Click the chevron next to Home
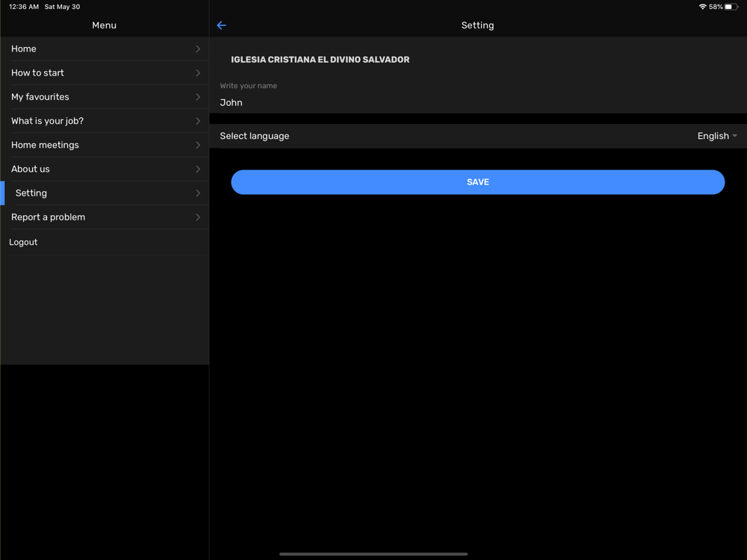 click(198, 49)
